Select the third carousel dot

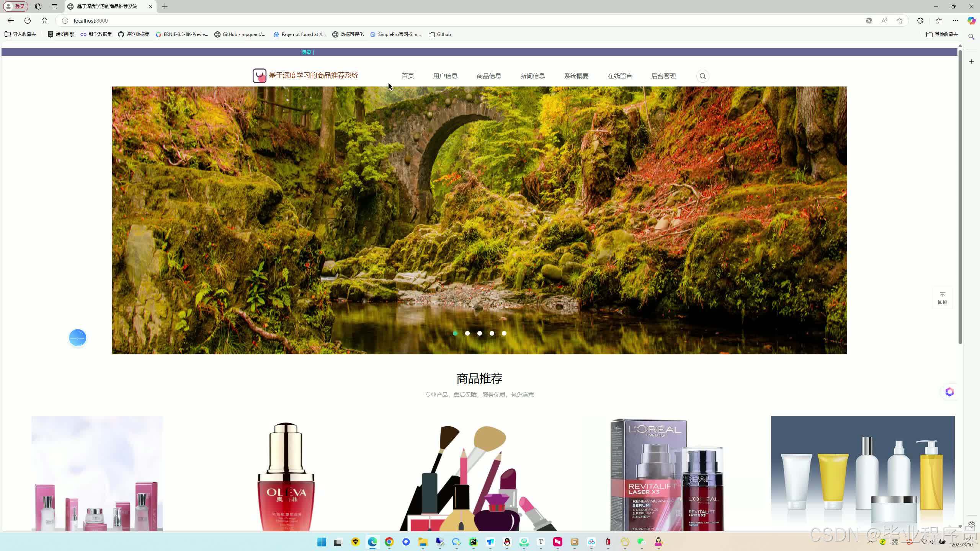480,333
